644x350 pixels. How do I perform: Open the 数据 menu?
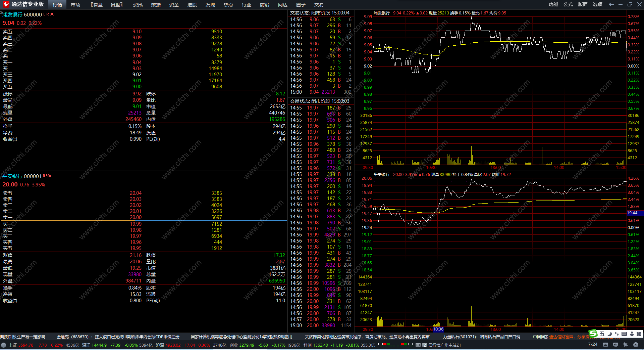coord(156,5)
